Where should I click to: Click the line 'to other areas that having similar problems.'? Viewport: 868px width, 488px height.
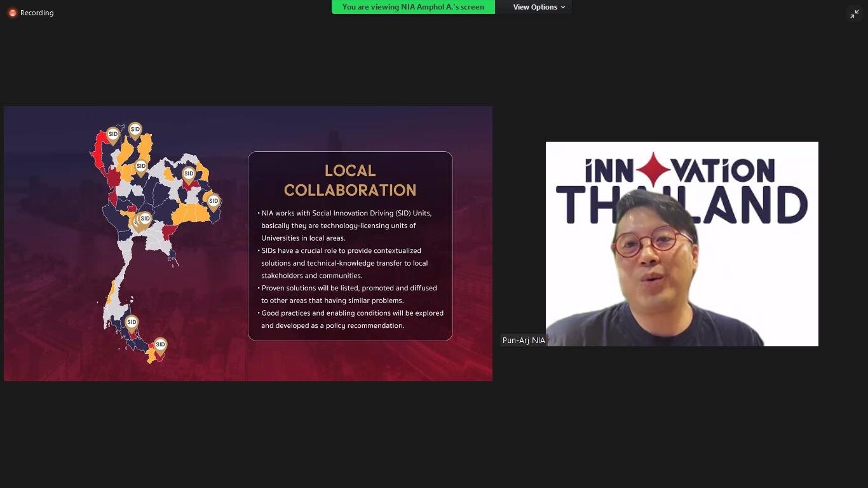(332, 301)
